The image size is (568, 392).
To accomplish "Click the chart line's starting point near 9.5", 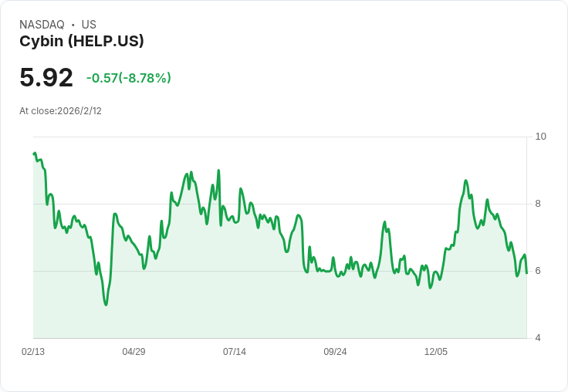I will (x=34, y=154).
